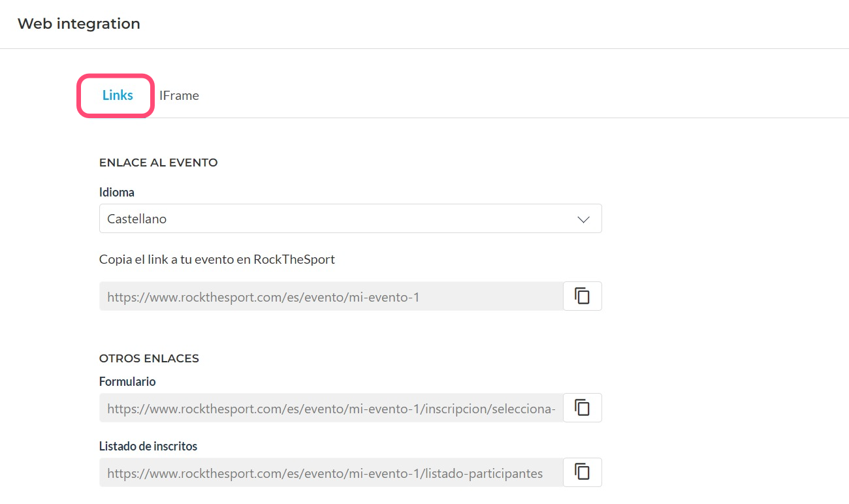Screen dimensions: 849x504
Task: Select the listado-participantes URL field
Action: point(331,473)
